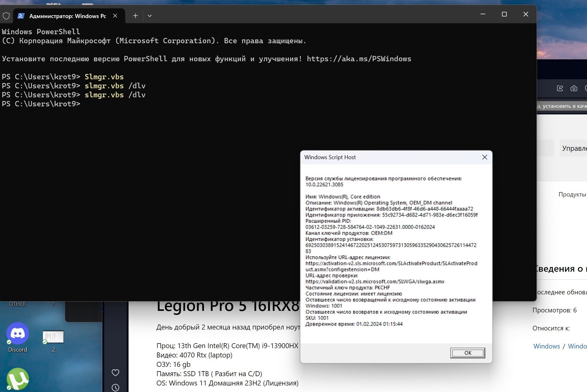Close the Windows Script Host dialog
This screenshot has height=392, width=587.
pyautogui.click(x=485, y=157)
